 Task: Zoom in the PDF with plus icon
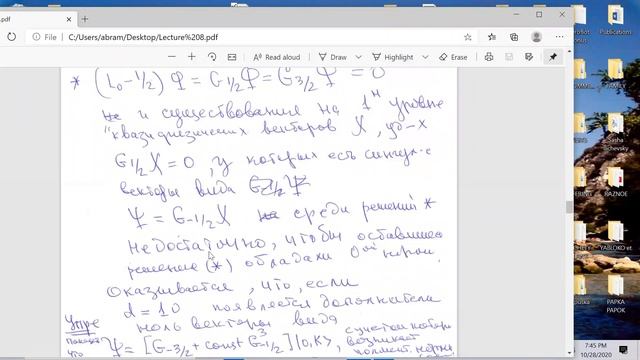tap(191, 57)
